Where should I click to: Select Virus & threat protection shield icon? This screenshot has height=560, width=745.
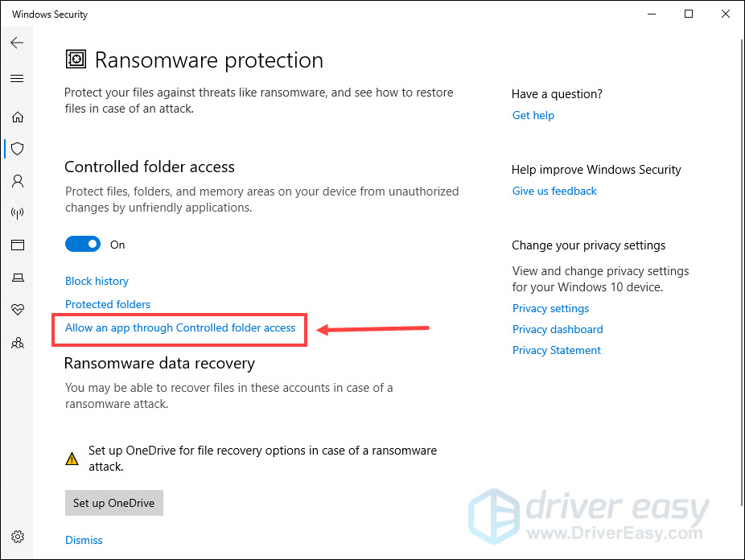click(x=18, y=149)
